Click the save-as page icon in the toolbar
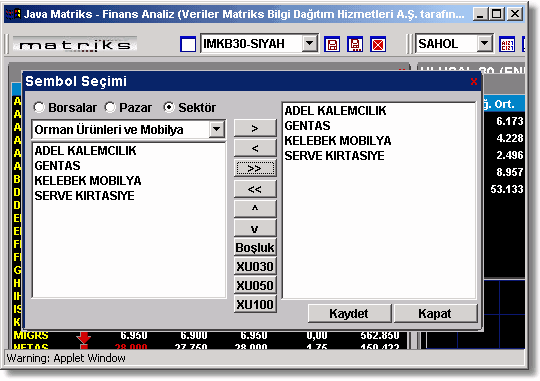This screenshot has width=540, height=381. tap(355, 44)
